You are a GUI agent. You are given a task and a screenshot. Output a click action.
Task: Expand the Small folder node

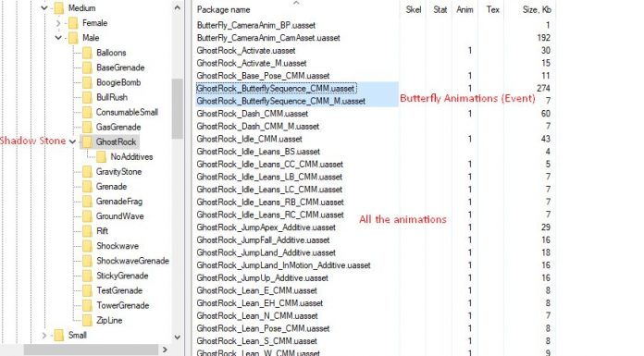tap(44, 335)
